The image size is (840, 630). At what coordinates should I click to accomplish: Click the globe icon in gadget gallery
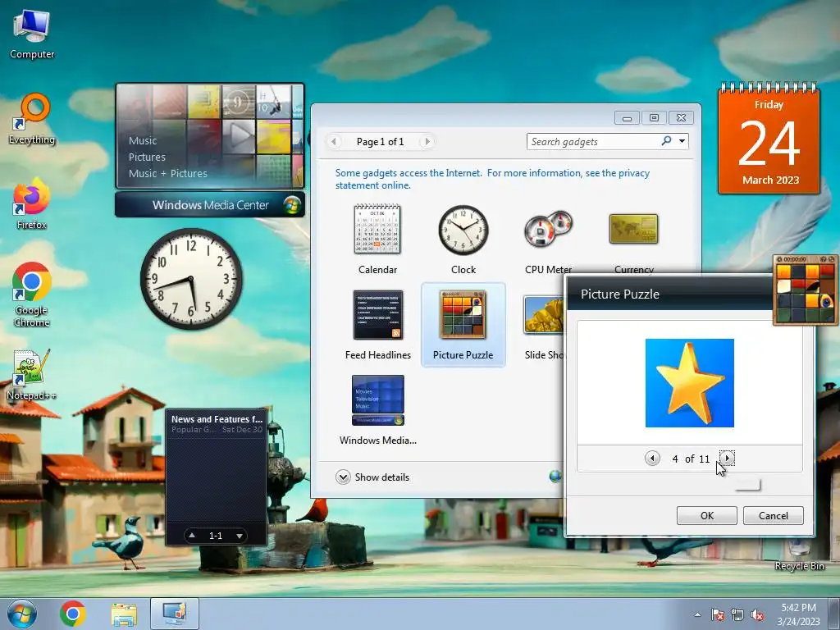click(x=555, y=476)
